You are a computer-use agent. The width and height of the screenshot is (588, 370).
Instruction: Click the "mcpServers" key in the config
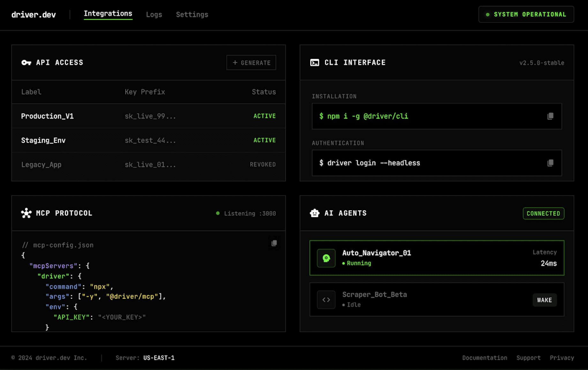pyautogui.click(x=54, y=266)
